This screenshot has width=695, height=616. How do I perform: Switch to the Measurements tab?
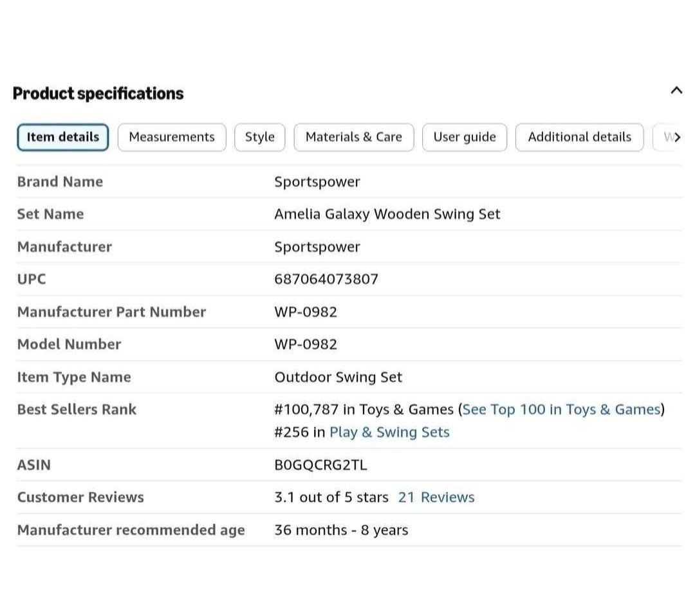172,138
